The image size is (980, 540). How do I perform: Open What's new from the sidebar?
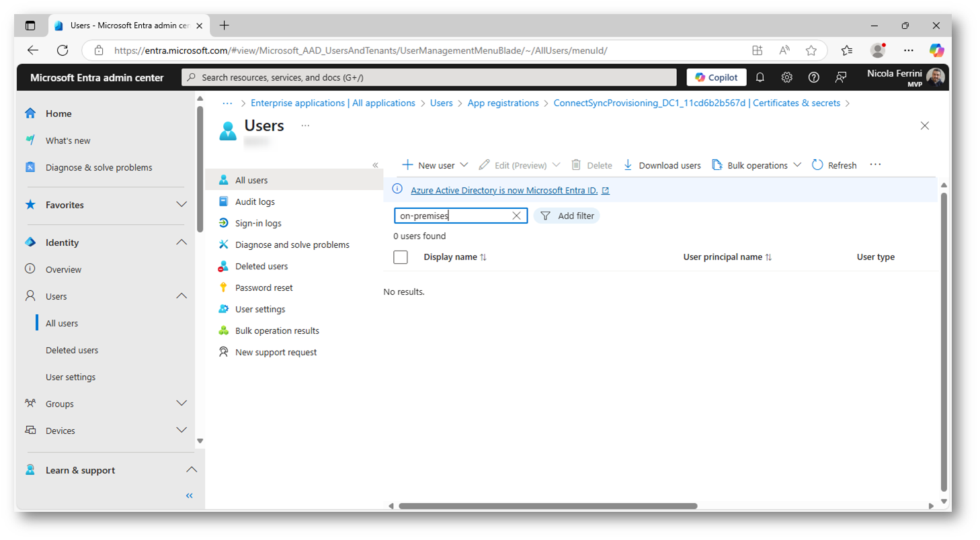pyautogui.click(x=67, y=140)
